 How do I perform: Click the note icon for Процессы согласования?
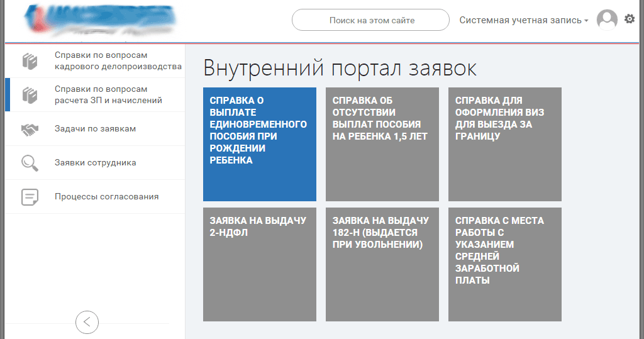point(30,197)
